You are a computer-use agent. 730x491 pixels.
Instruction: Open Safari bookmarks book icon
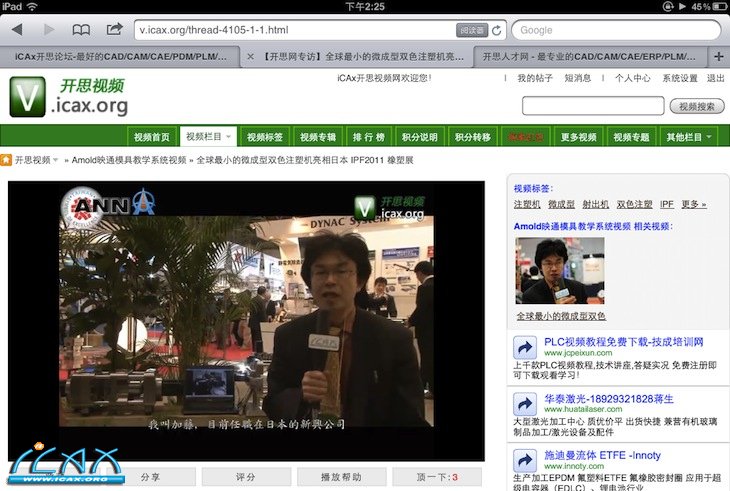tap(81, 30)
